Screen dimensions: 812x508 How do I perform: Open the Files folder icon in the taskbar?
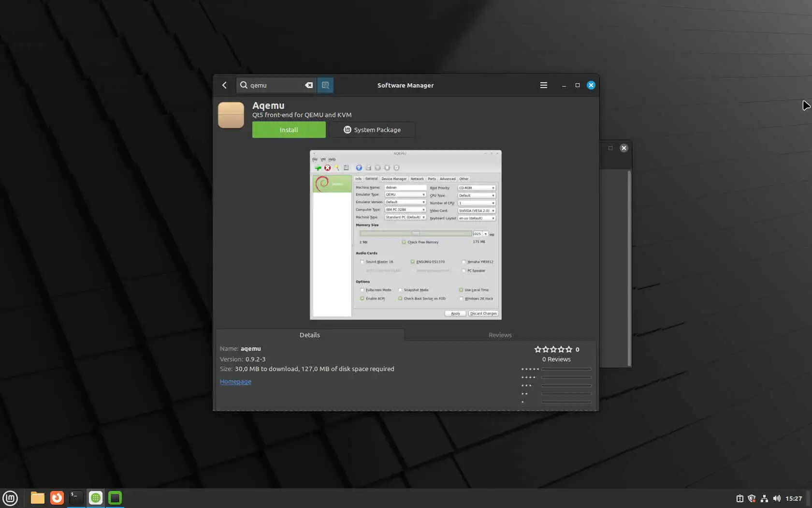38,498
